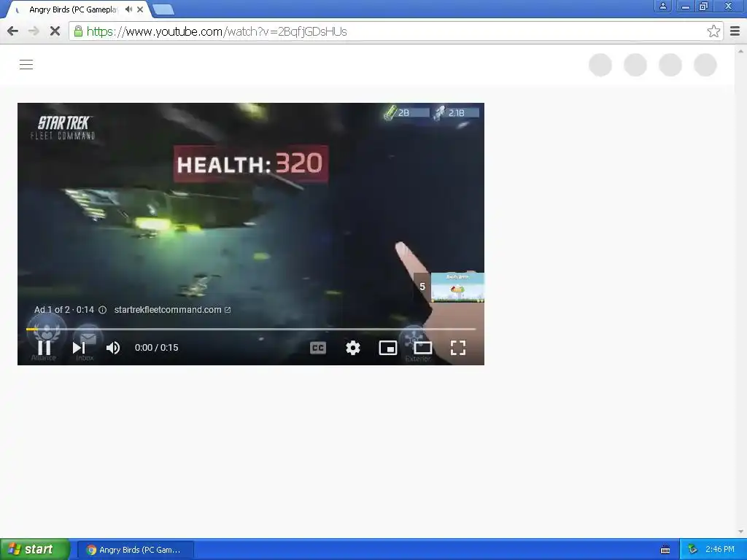This screenshot has height=560, width=747.
Task: Switch to theater mode
Action: click(x=422, y=348)
